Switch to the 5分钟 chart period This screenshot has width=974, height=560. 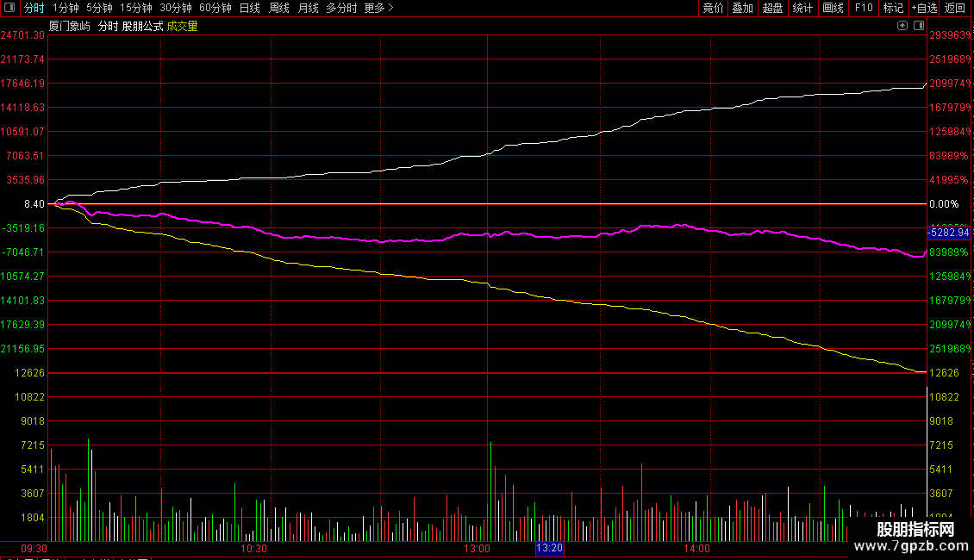(x=99, y=8)
